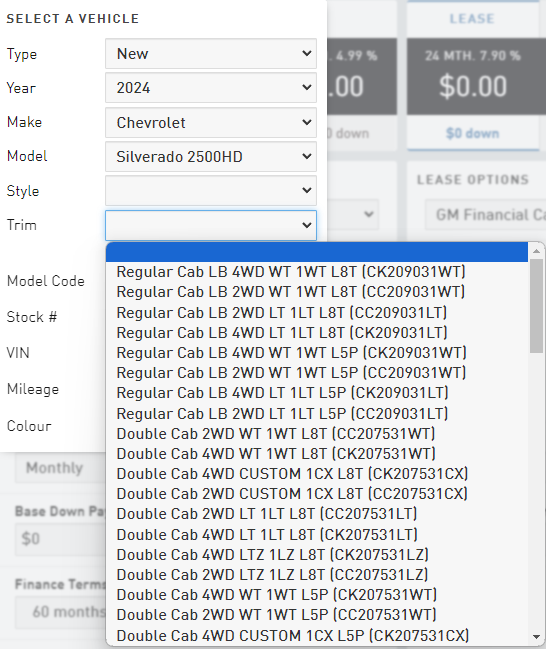This screenshot has height=649, width=546.
Task: Choose Regular Cab LB 2WD WT 1WT L5P
Action: point(317,373)
